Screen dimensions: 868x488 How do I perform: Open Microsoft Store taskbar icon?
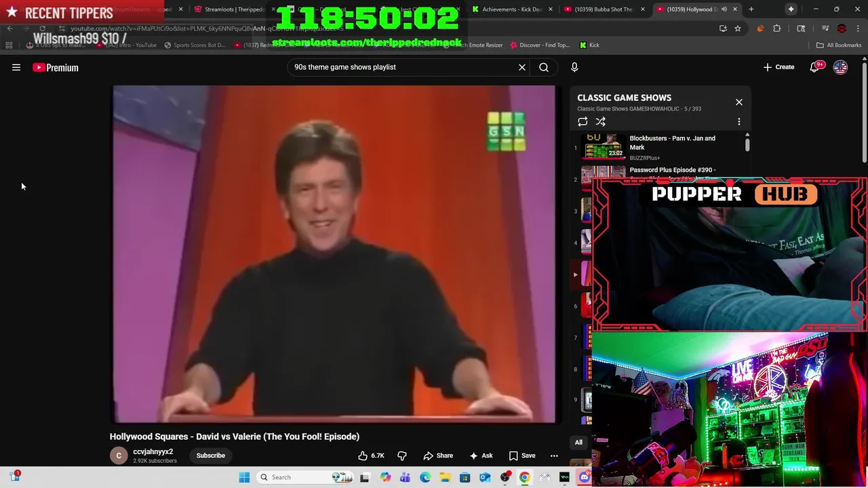click(x=465, y=477)
